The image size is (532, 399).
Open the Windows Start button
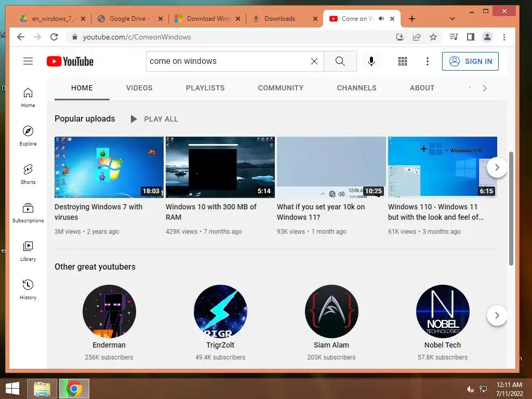pos(12,389)
